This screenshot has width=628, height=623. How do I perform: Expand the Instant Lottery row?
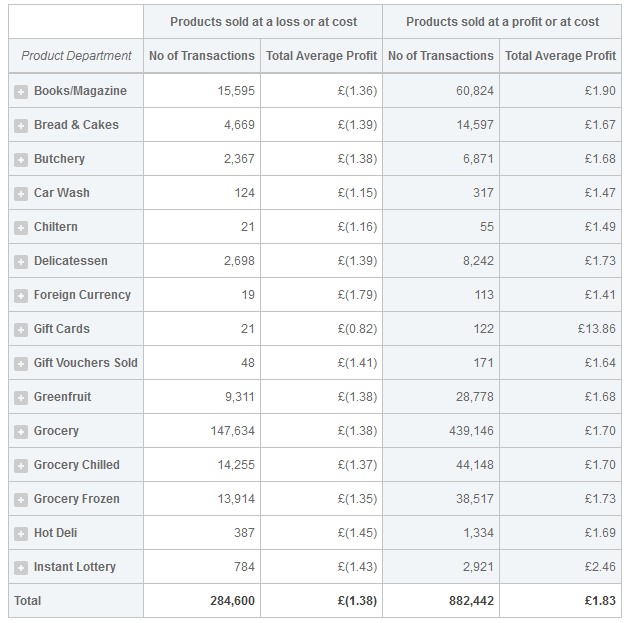click(x=21, y=568)
